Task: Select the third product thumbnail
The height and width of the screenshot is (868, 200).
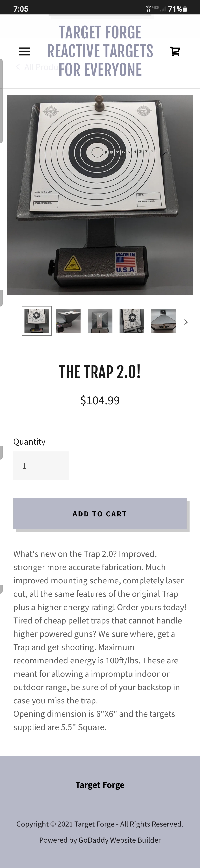Action: tap(100, 321)
